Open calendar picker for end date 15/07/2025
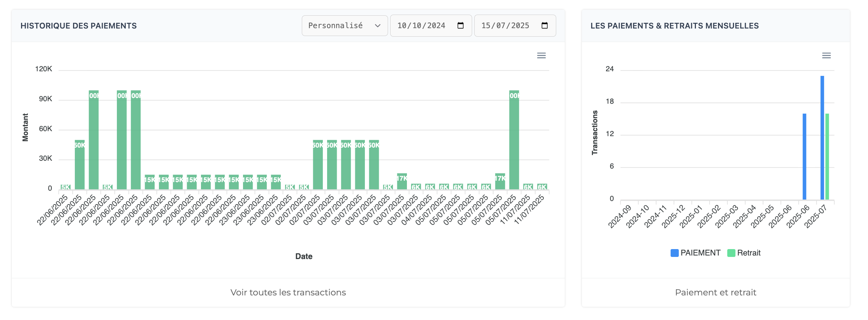Viewport: 868px width, 320px height. [x=544, y=26]
